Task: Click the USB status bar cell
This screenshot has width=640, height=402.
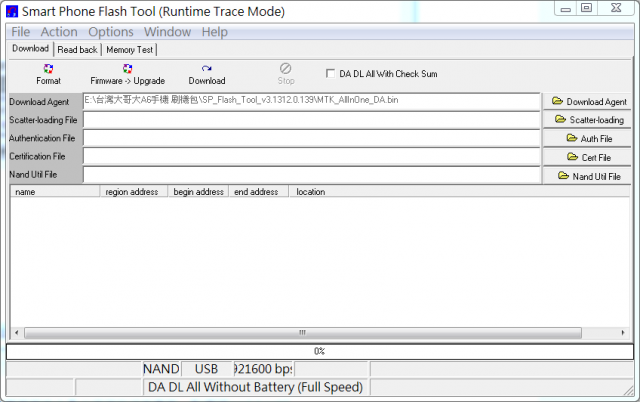Action: 207,369
